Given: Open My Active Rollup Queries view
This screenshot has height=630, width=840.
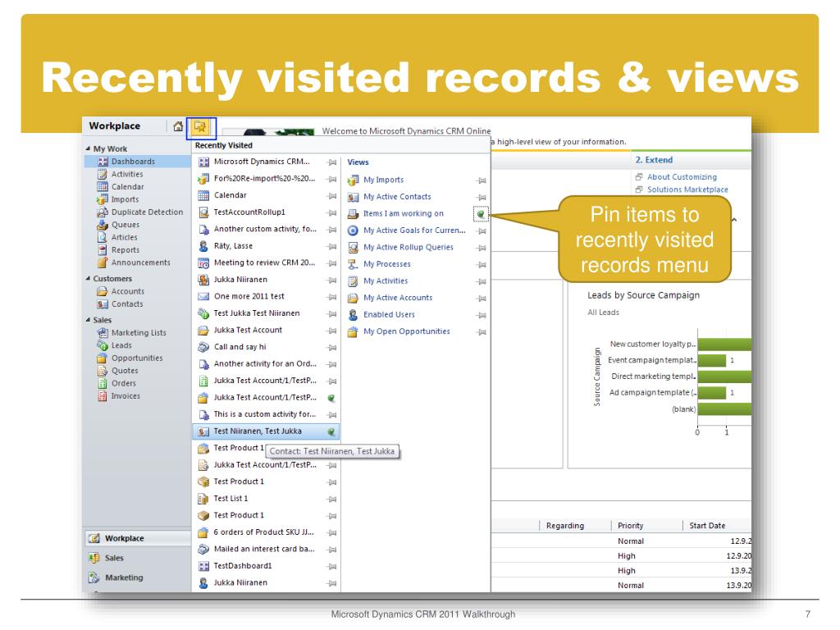Looking at the screenshot, I should 409,247.
